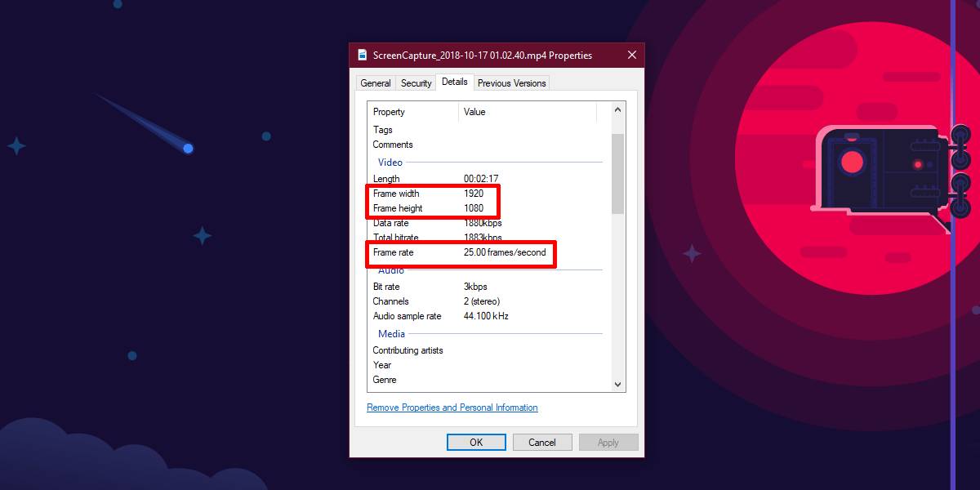
Task: Click the Cancel button
Action: click(x=542, y=442)
